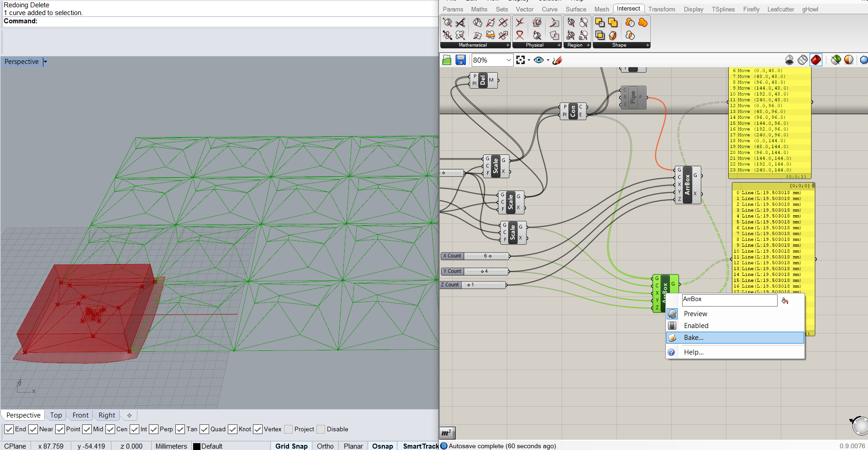Select the Trim Solid box icon

coord(613,35)
